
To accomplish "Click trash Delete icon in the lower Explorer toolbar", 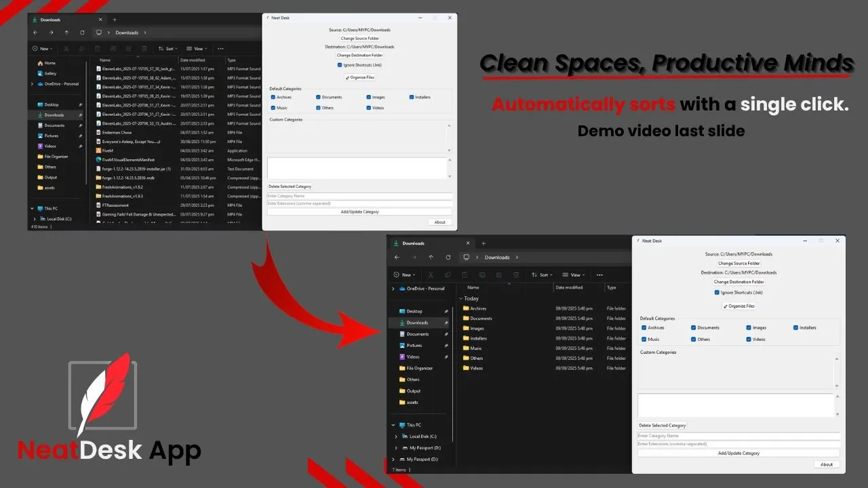I will click(x=516, y=275).
